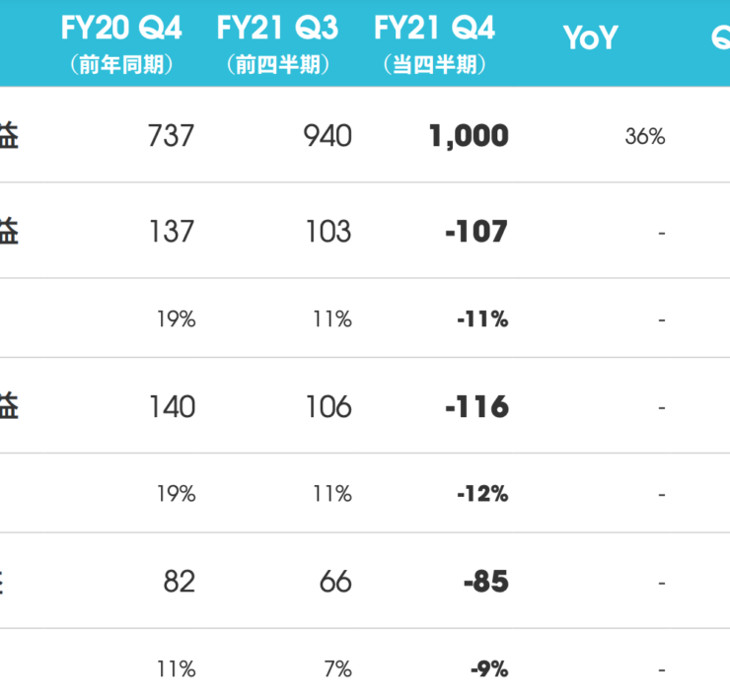Image resolution: width=730 pixels, height=700 pixels.
Task: Select the cell showing 140
Action: [171, 406]
